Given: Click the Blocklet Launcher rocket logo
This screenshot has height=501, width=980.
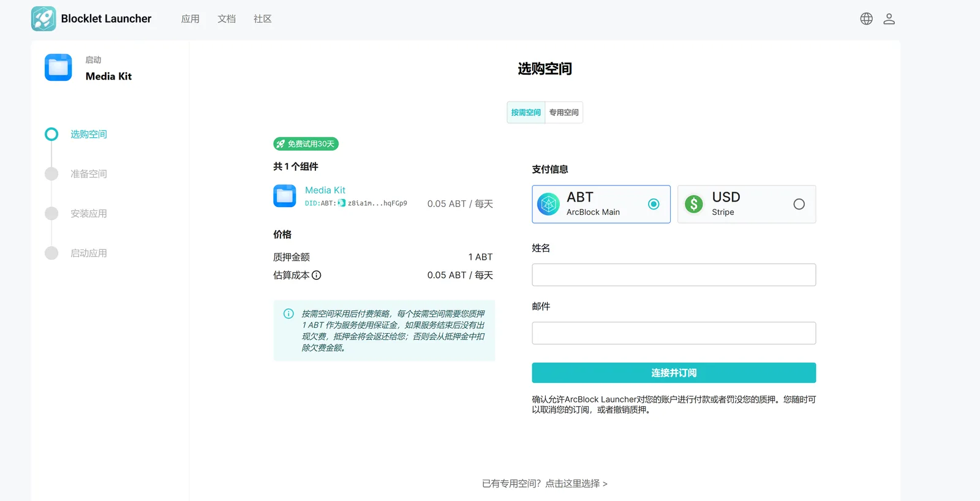Looking at the screenshot, I should coord(43,19).
